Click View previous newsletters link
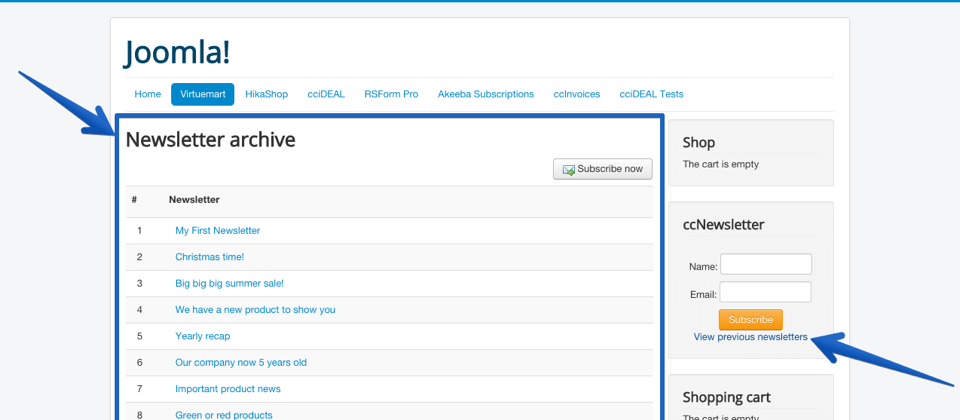 751,337
